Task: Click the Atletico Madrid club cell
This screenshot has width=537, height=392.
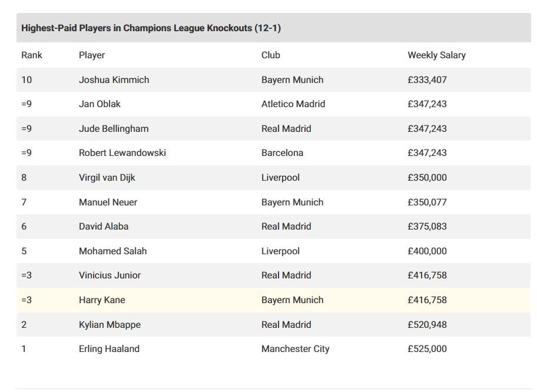Action: 293,104
